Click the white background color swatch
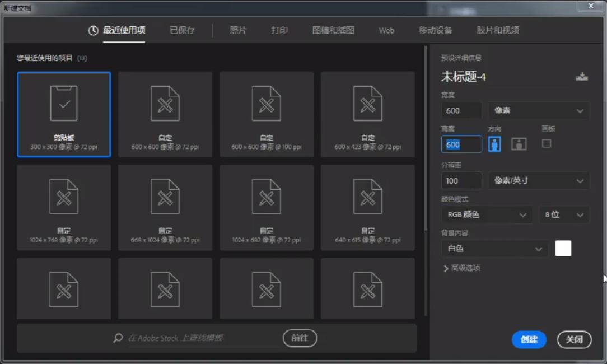 click(x=563, y=248)
